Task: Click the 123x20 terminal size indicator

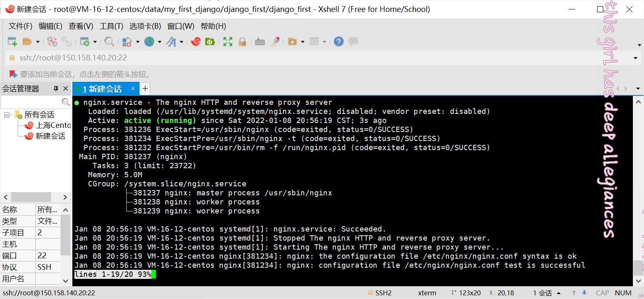Action: point(466,293)
